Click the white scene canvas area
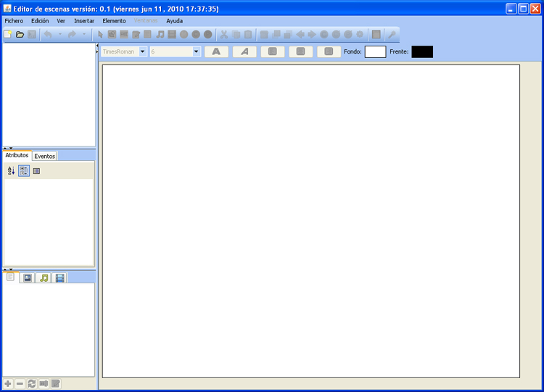The image size is (544, 392). 311,221
